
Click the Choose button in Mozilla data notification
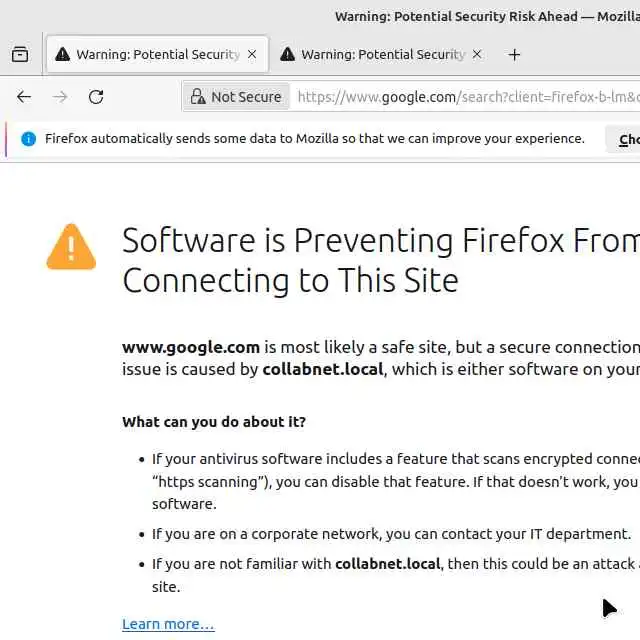[x=626, y=140]
